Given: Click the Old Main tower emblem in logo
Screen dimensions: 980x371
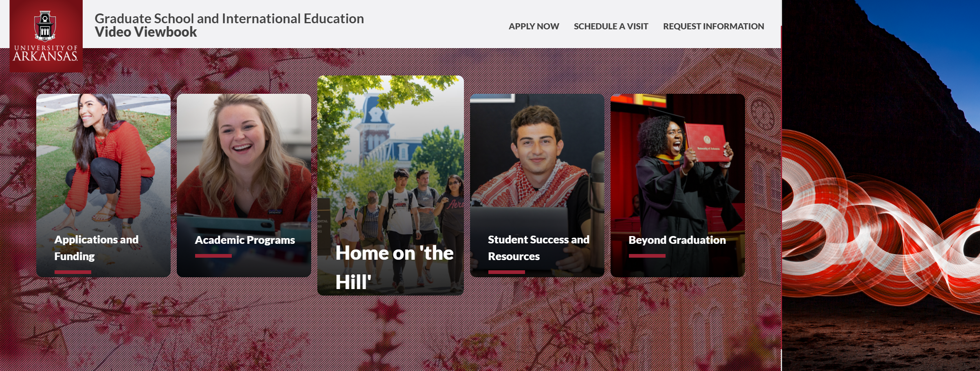Looking at the screenshot, I should 45,26.
